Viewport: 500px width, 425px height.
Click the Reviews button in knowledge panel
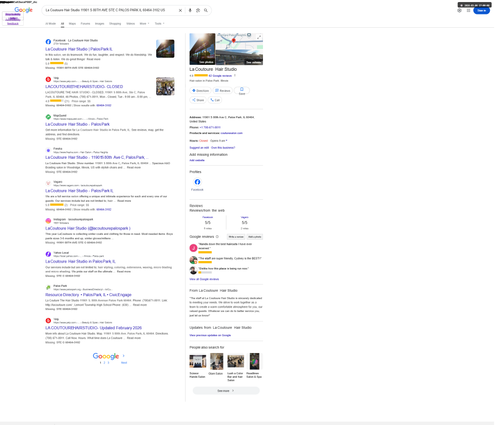tap(222, 91)
